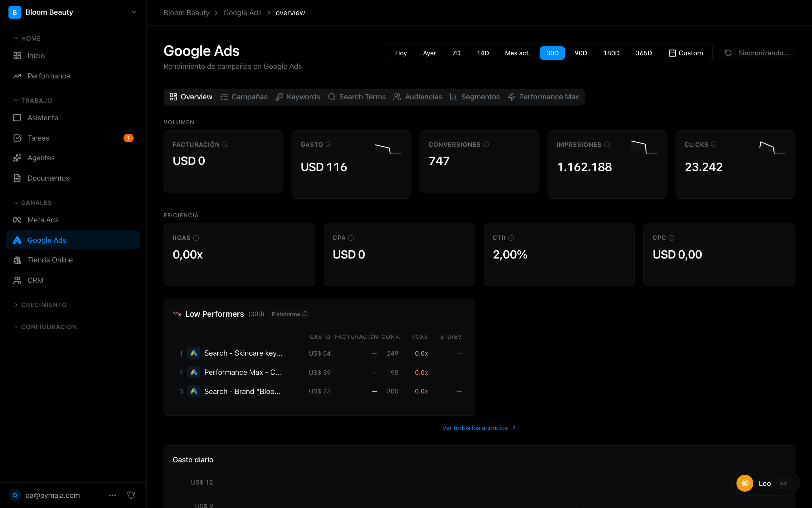Click the Asistente chat bubble icon
Viewport: 812px width, 508px height.
pyautogui.click(x=17, y=118)
